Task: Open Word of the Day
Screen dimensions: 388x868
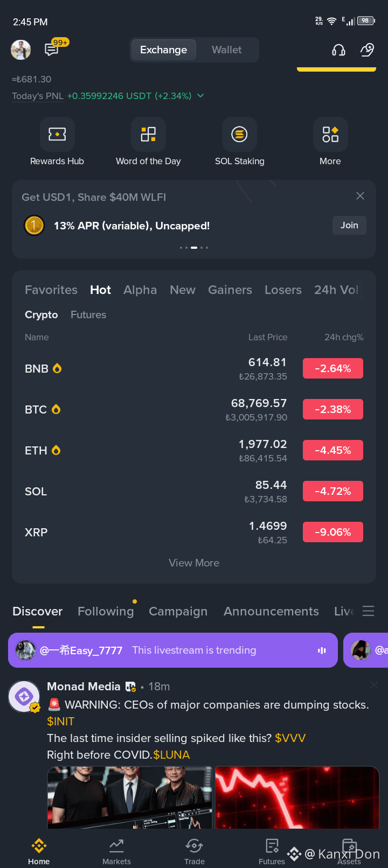Action: tap(148, 134)
